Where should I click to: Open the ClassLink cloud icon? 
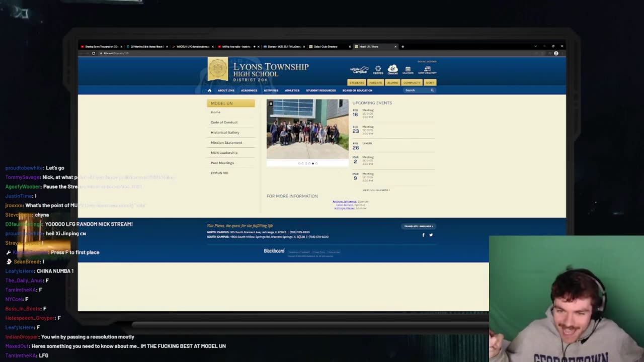click(x=393, y=70)
